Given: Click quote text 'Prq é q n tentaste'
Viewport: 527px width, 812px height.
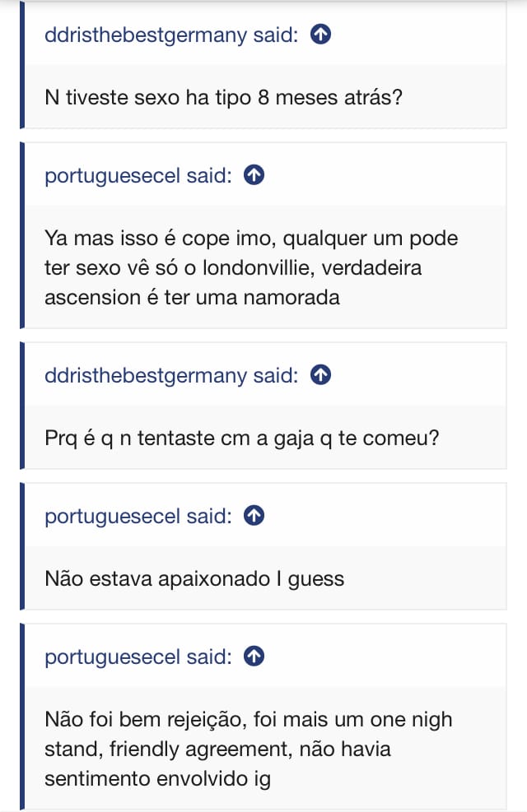Looking at the screenshot, I should 242,438.
